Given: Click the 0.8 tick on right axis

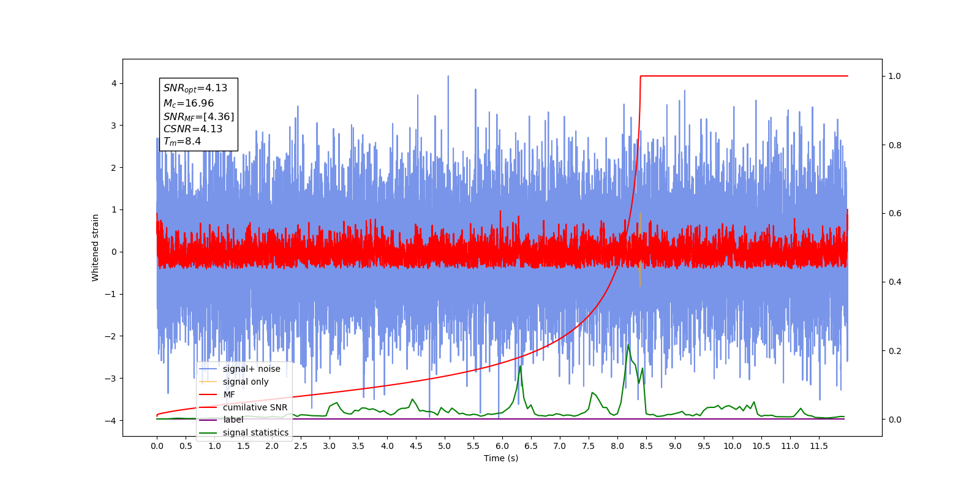Looking at the screenshot, I should (x=895, y=145).
